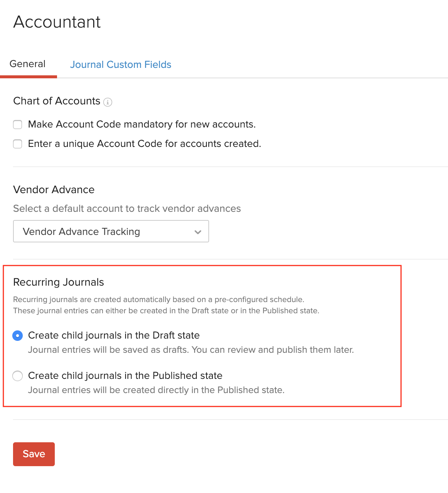The height and width of the screenshot is (493, 448).
Task: Switch to the Journal Custom Fields tab
Action: pyautogui.click(x=120, y=65)
